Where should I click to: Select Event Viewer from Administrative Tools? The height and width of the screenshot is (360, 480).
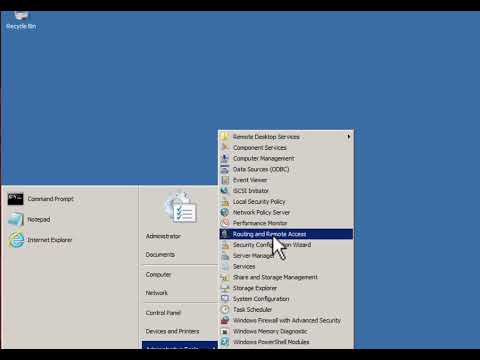click(286, 180)
